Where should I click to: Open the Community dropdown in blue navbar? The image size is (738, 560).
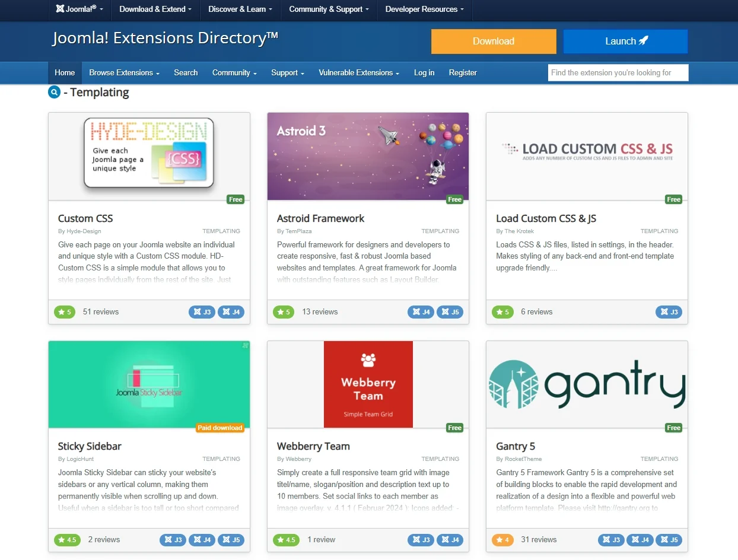pyautogui.click(x=234, y=73)
